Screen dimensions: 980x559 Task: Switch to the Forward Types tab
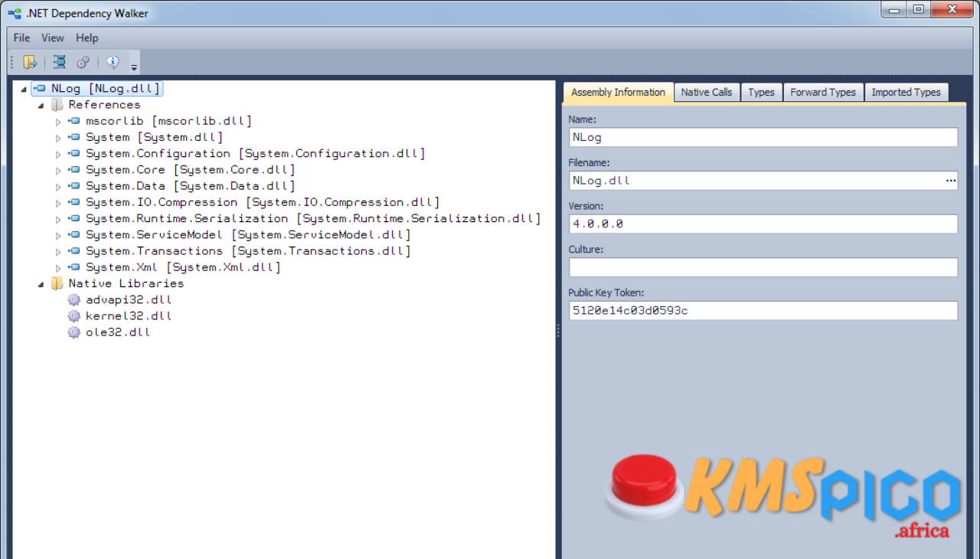pyautogui.click(x=823, y=92)
